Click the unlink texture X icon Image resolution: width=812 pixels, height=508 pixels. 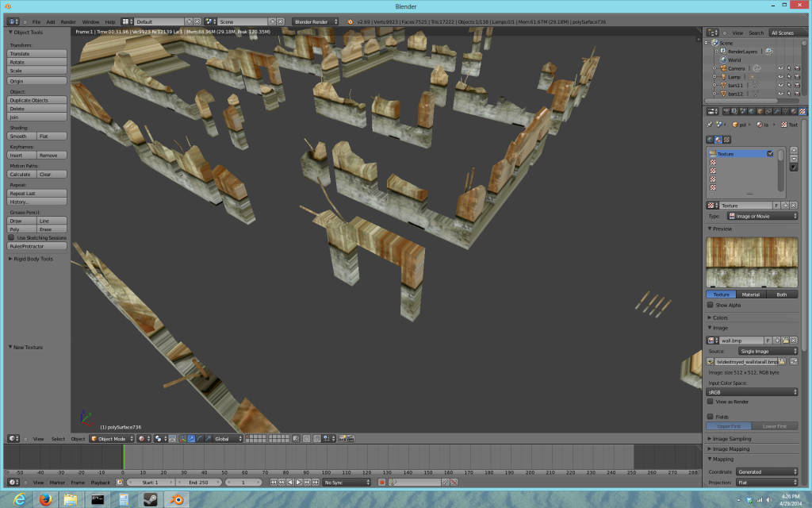pos(794,206)
